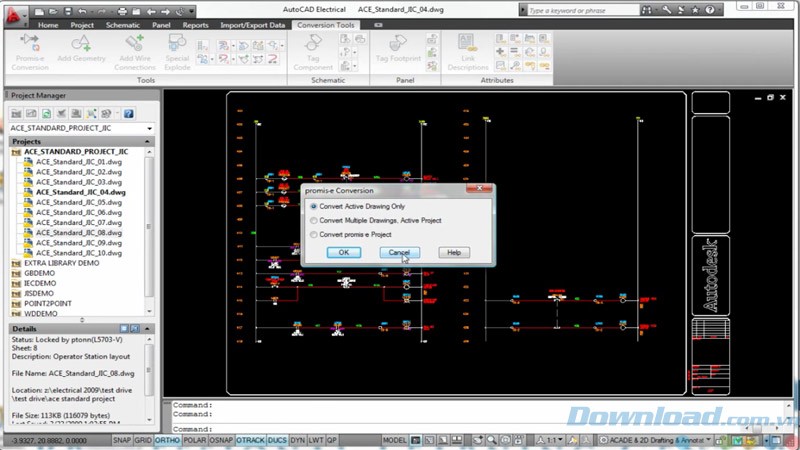Screen dimensions: 800x450
Task: Open the Project ribbon tab
Action: pyautogui.click(x=82, y=25)
